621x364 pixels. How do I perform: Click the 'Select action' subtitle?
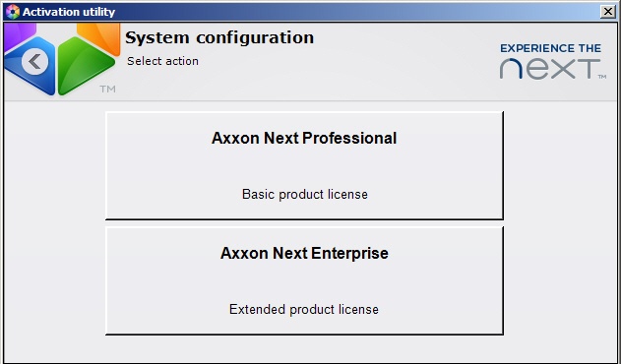pyautogui.click(x=162, y=61)
